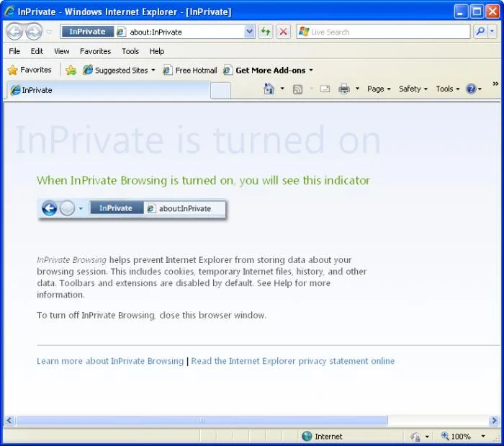Open the Free Hotmail favorites link
Viewport: 504px width, 446px height.
click(190, 70)
